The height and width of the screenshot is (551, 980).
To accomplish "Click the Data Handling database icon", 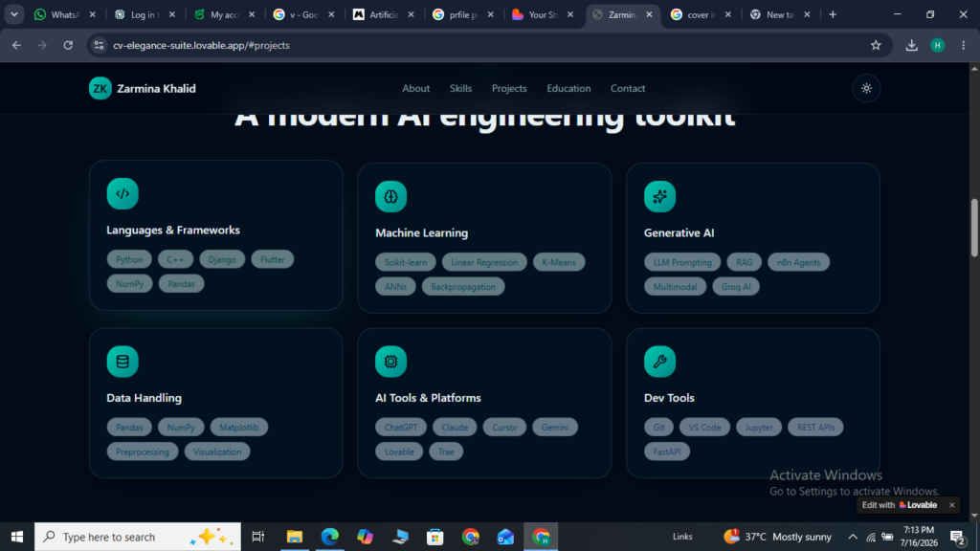I will click(x=122, y=361).
